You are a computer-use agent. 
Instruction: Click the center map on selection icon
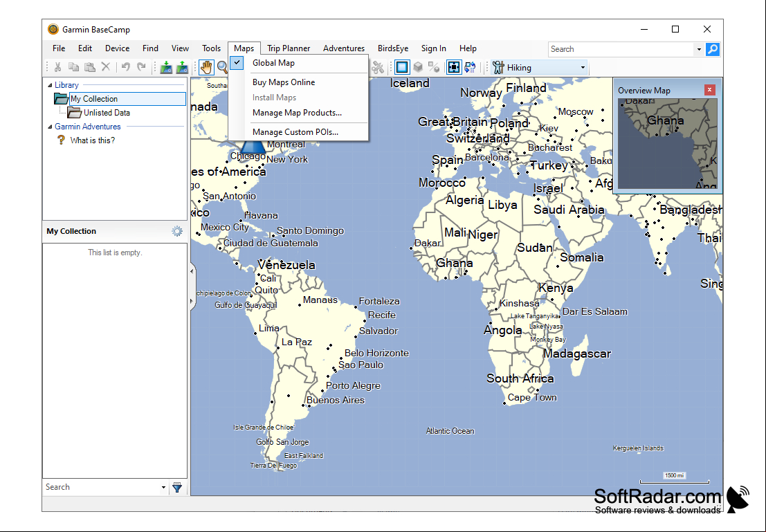click(454, 67)
